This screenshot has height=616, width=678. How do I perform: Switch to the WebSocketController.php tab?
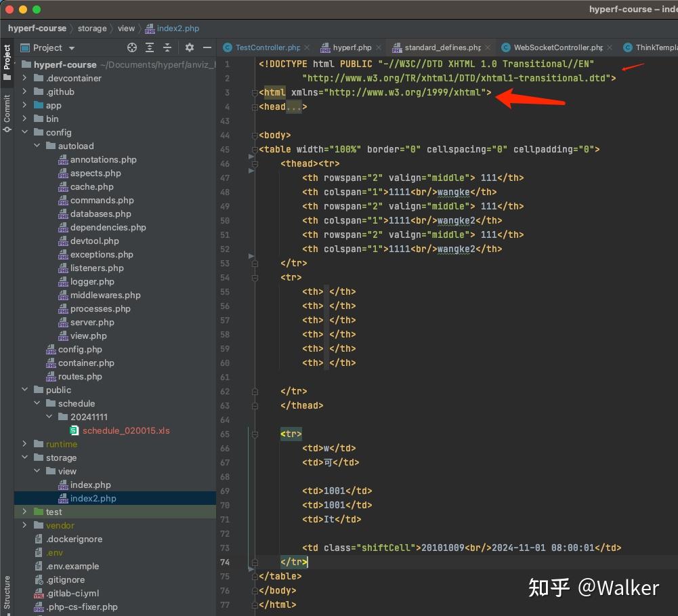point(557,47)
